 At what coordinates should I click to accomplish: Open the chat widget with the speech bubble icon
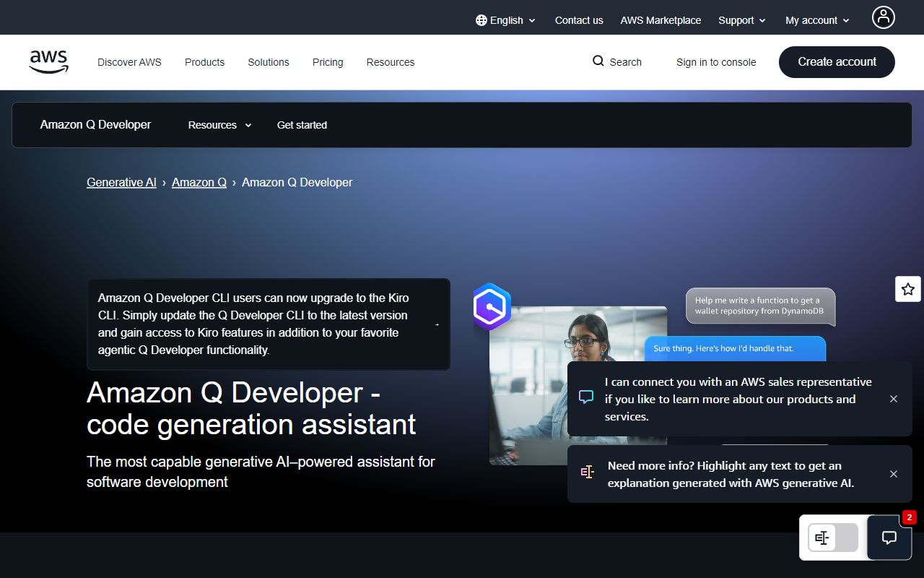(889, 538)
